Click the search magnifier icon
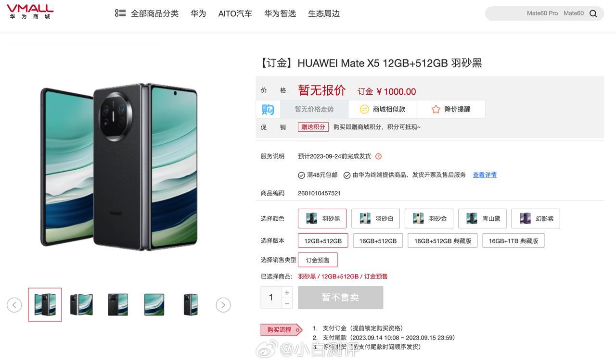 [x=593, y=13]
